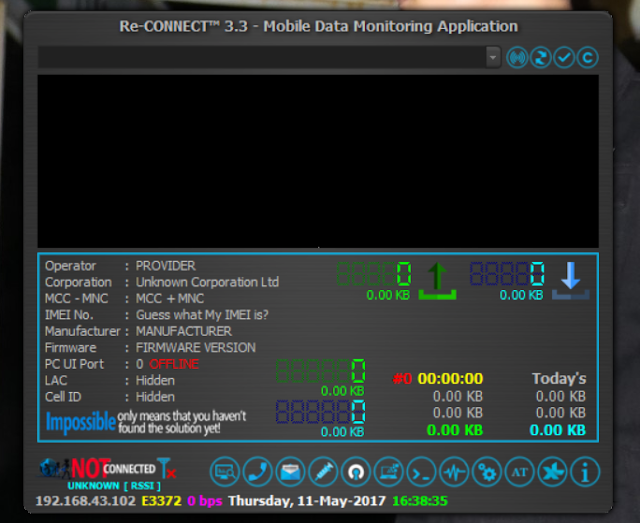
Task: Open the SMS envelope icon
Action: (x=290, y=472)
